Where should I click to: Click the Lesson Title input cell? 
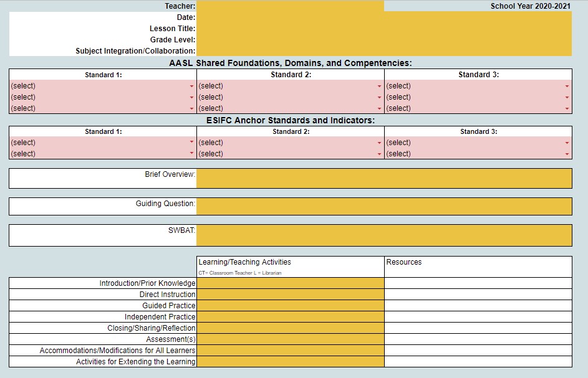coord(383,29)
